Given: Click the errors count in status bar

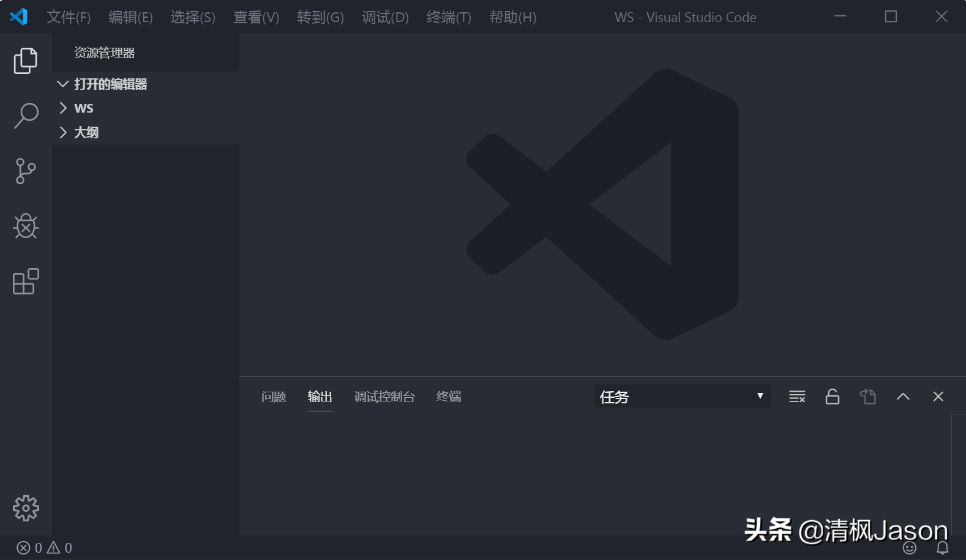Looking at the screenshot, I should [29, 548].
